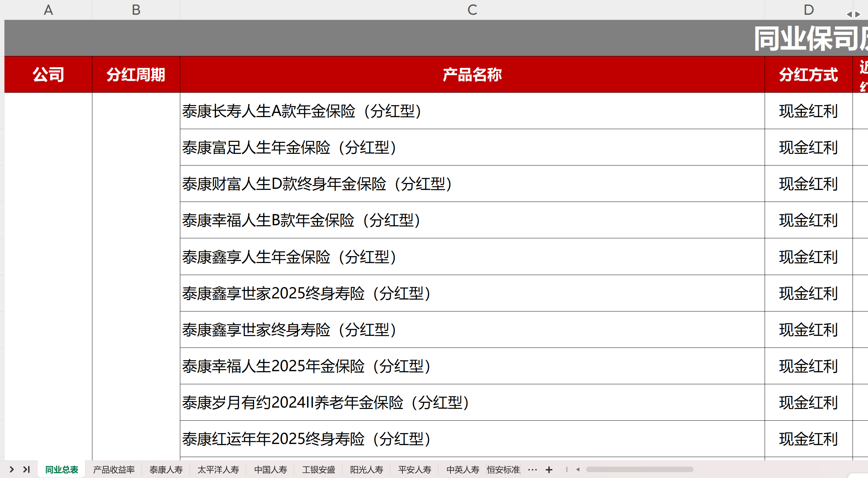The height and width of the screenshot is (478, 868).
Task: Click right column-scroll triangle near column D
Action: tap(858, 14)
